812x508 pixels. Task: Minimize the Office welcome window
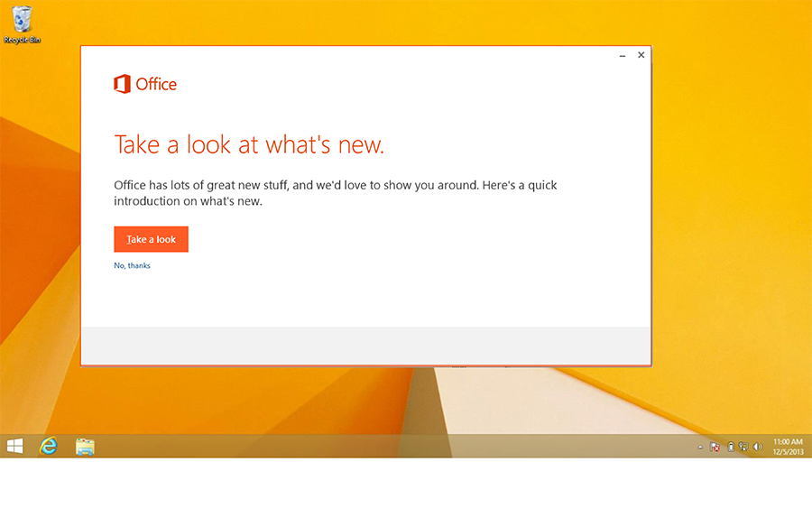point(623,55)
